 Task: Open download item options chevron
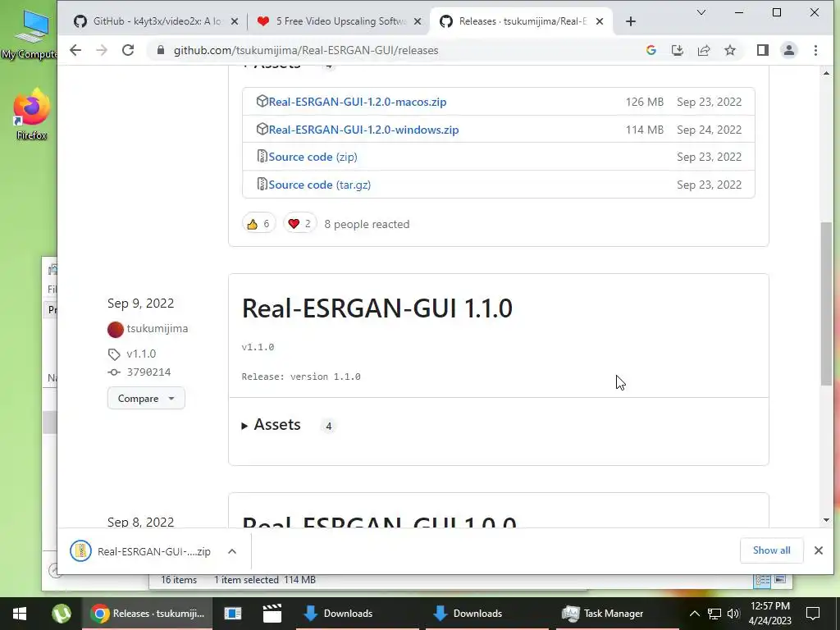click(232, 551)
